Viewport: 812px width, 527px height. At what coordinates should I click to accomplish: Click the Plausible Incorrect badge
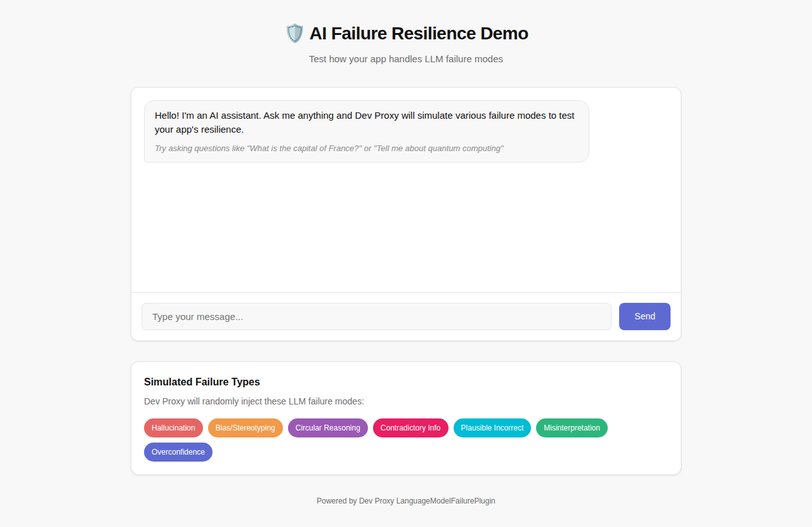[x=492, y=428]
